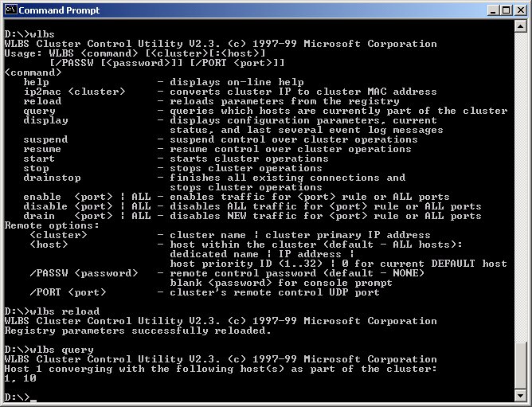Viewport: 532px width, 407px height.
Task: Click the 'reload' command in help list
Action: click(42, 101)
